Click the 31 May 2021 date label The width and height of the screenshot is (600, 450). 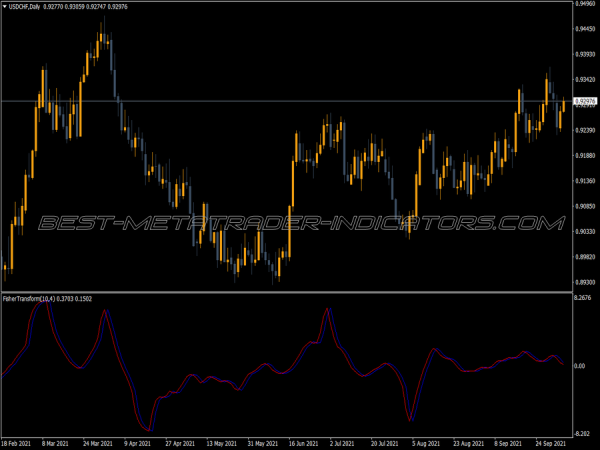point(263,444)
